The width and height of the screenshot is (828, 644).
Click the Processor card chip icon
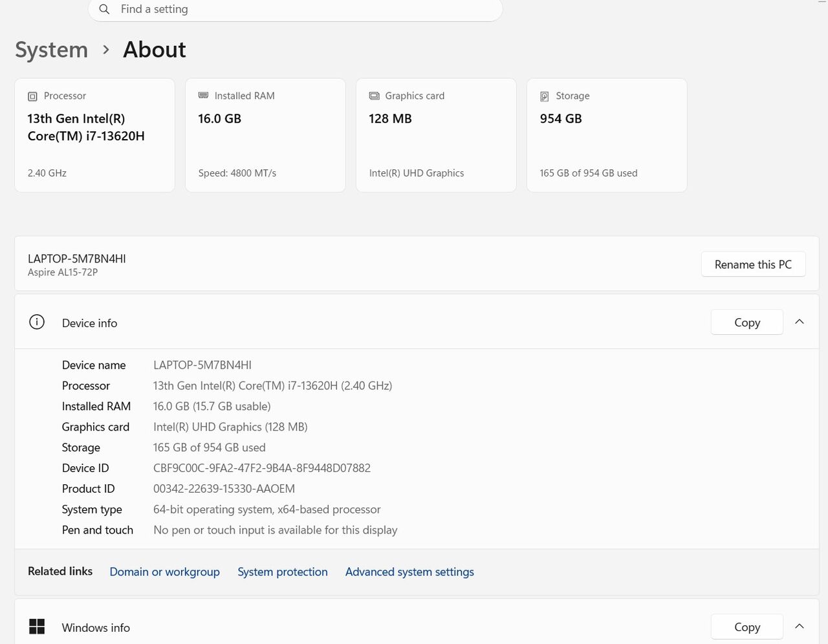pos(32,96)
